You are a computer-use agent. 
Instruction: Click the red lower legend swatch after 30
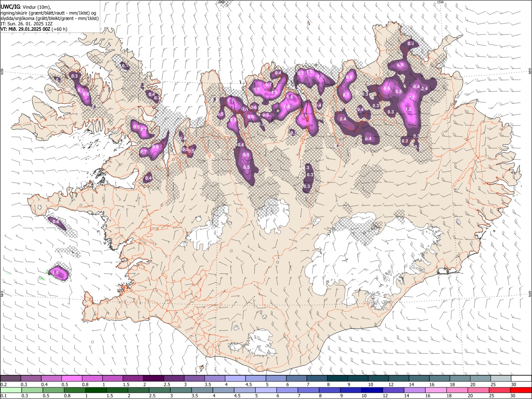521,390
